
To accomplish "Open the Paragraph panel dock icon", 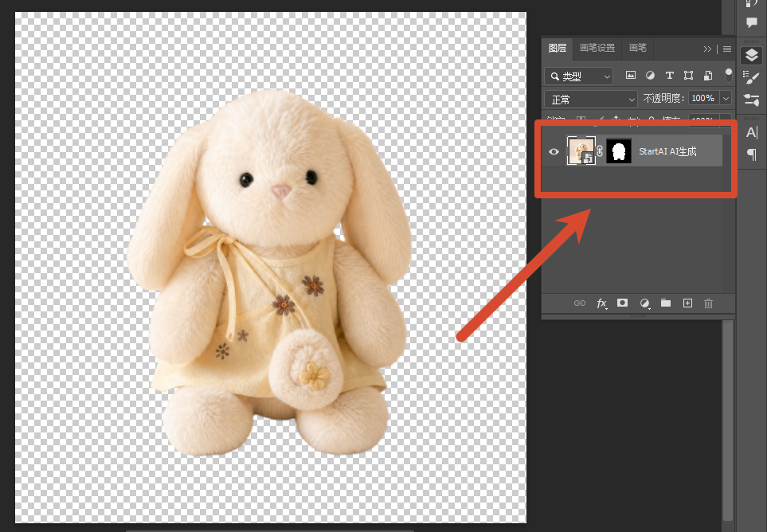I will pos(751,155).
